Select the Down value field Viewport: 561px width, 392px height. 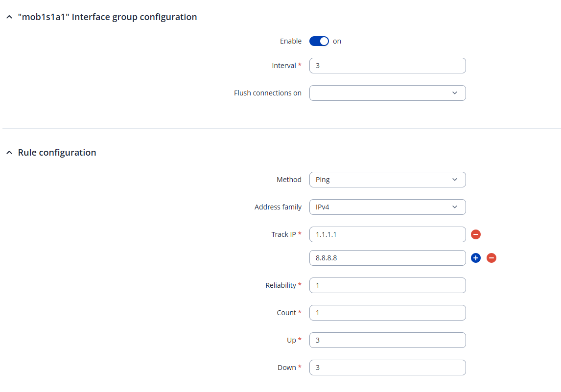[x=387, y=368]
